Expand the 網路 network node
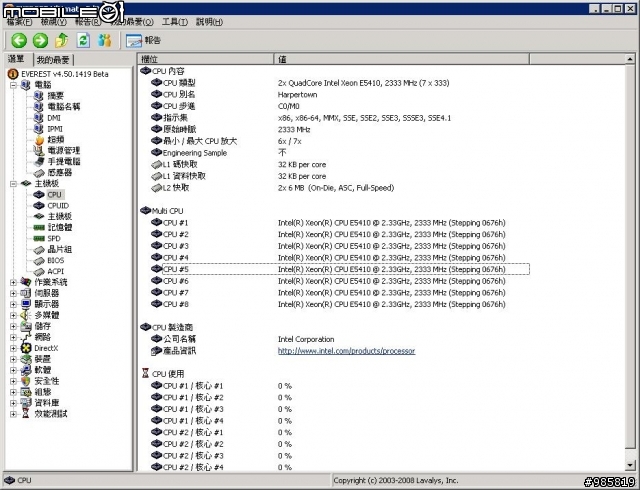The width and height of the screenshot is (640, 490). pos(13,337)
